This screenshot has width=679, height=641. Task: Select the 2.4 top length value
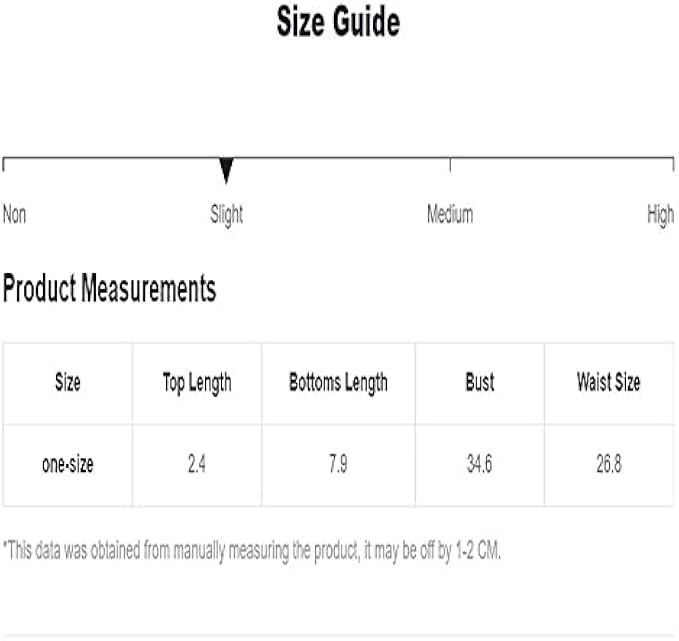pos(197,464)
